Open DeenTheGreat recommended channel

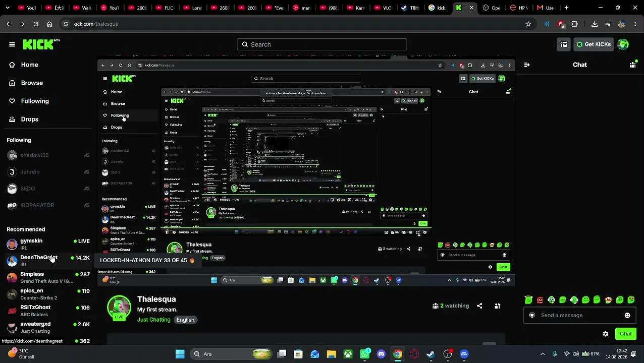pos(48,261)
